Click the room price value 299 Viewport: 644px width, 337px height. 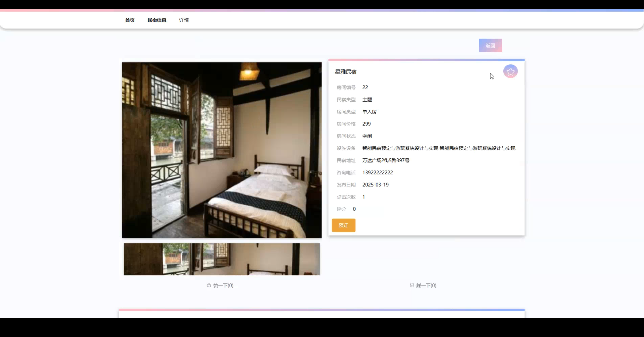(366, 124)
